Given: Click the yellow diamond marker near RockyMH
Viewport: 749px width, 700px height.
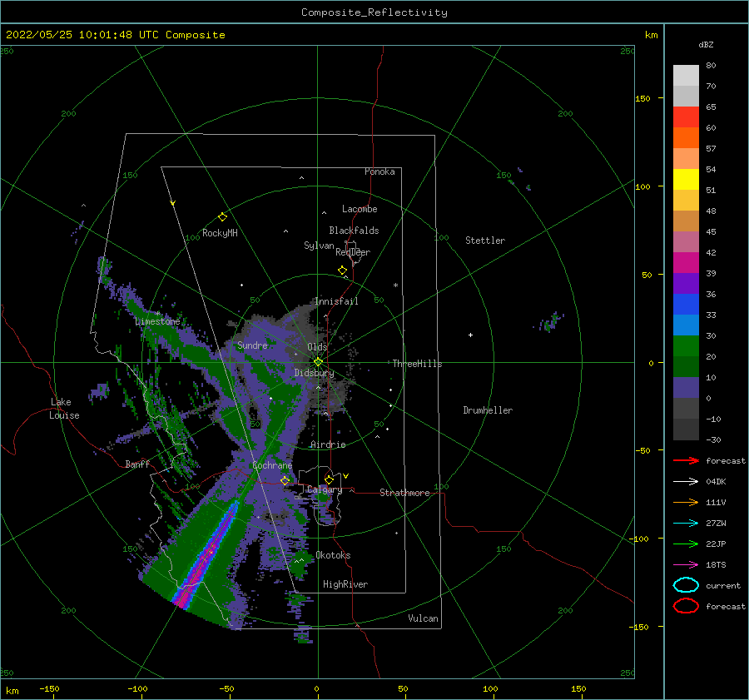Looking at the screenshot, I should pos(222,217).
